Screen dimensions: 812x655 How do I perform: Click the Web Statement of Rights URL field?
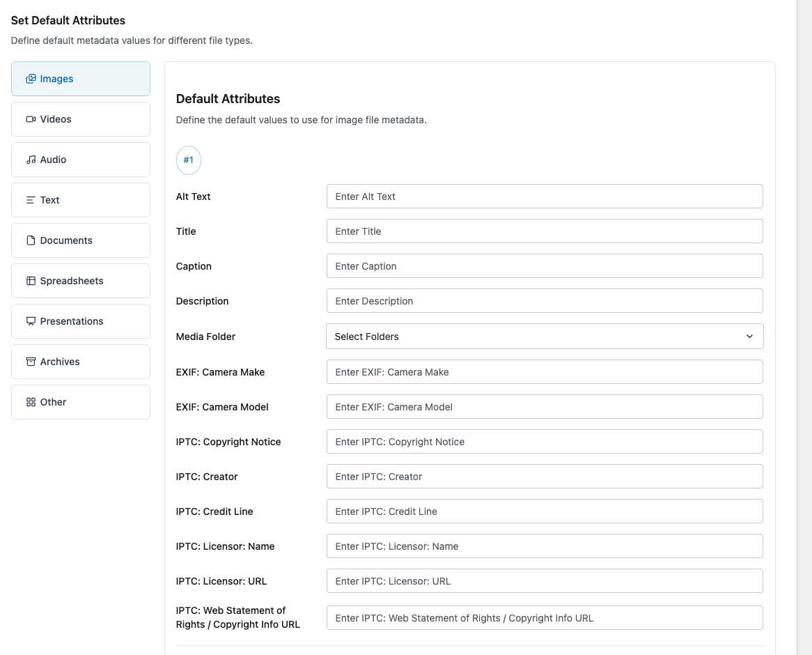[x=545, y=617]
